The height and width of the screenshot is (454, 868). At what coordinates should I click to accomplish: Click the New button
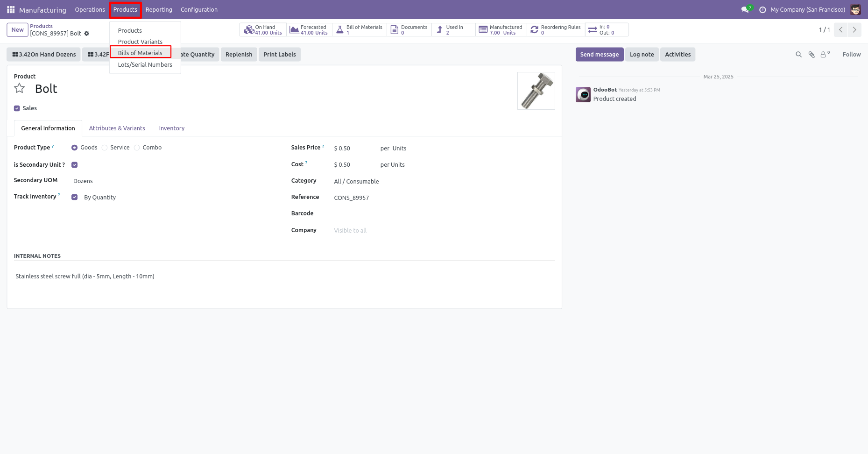point(18,30)
